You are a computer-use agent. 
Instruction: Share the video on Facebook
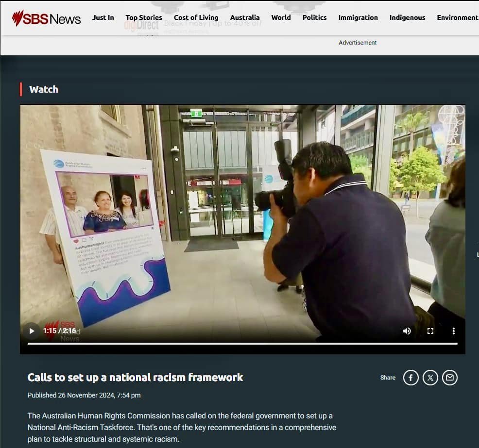(411, 378)
